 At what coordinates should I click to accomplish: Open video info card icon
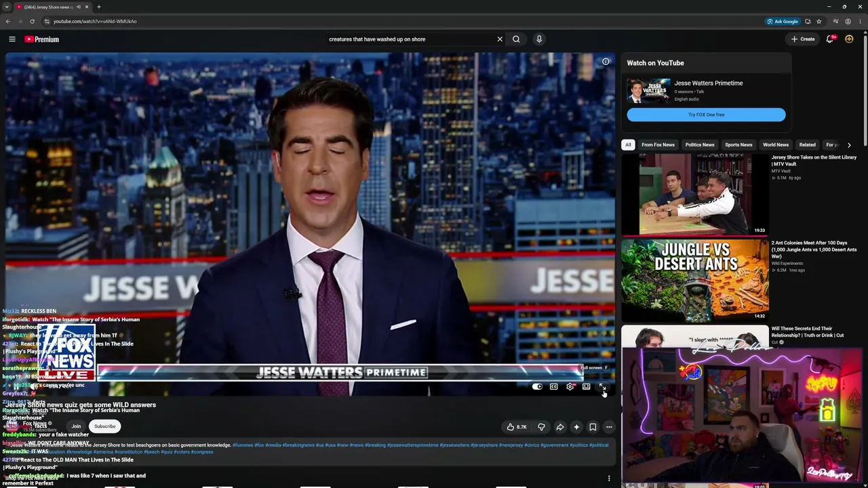[606, 62]
